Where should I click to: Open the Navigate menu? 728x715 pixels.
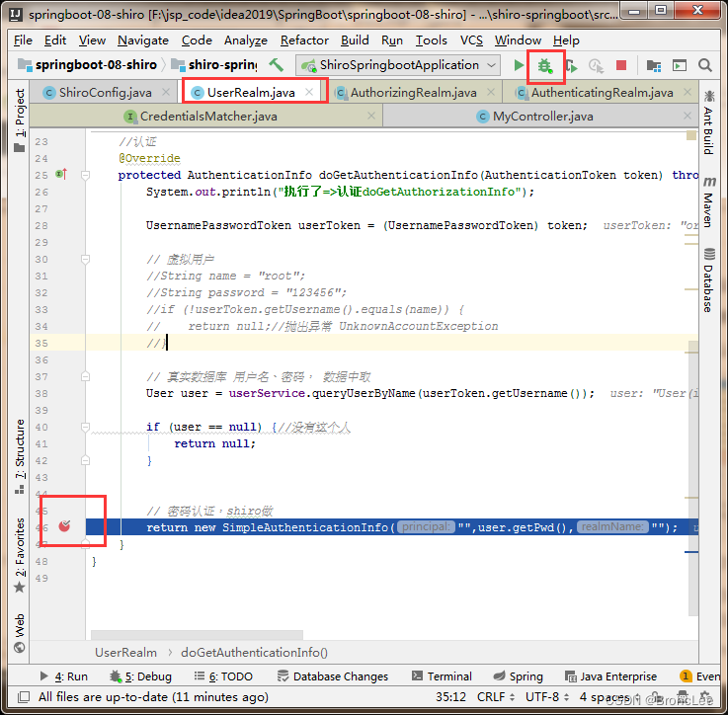coord(143,40)
